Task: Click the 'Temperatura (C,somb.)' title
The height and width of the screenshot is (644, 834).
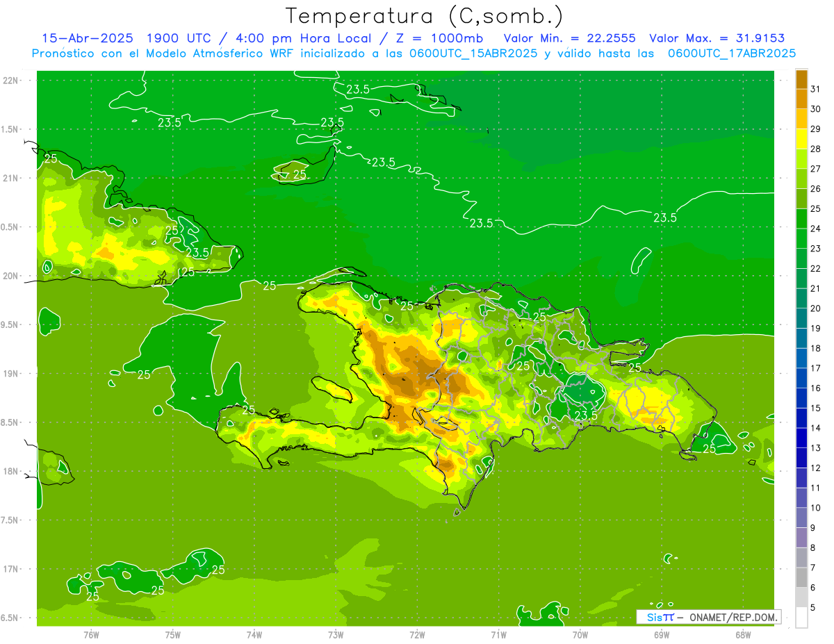Action: click(424, 15)
